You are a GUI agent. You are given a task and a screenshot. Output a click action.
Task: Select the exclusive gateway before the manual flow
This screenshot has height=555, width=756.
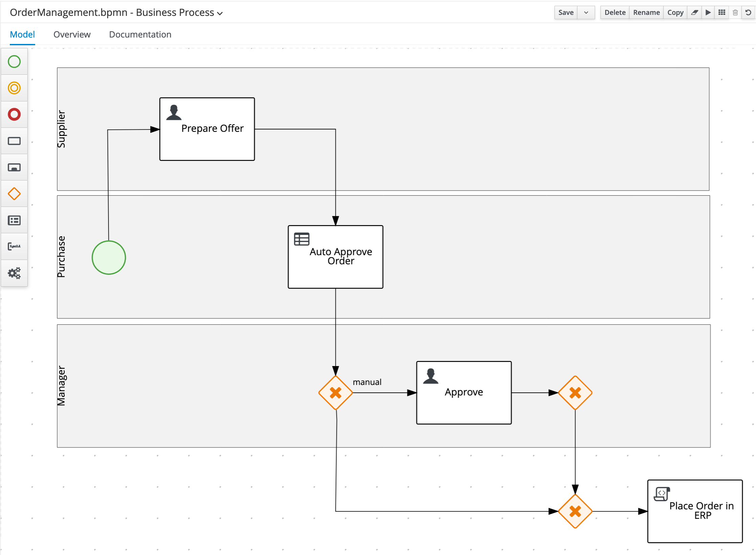[335, 393]
